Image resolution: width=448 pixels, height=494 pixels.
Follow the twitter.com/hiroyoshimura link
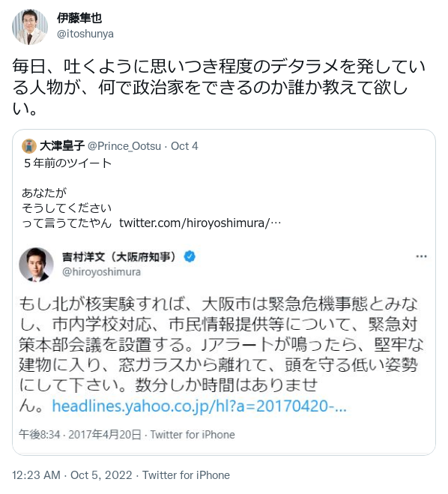tap(200, 223)
